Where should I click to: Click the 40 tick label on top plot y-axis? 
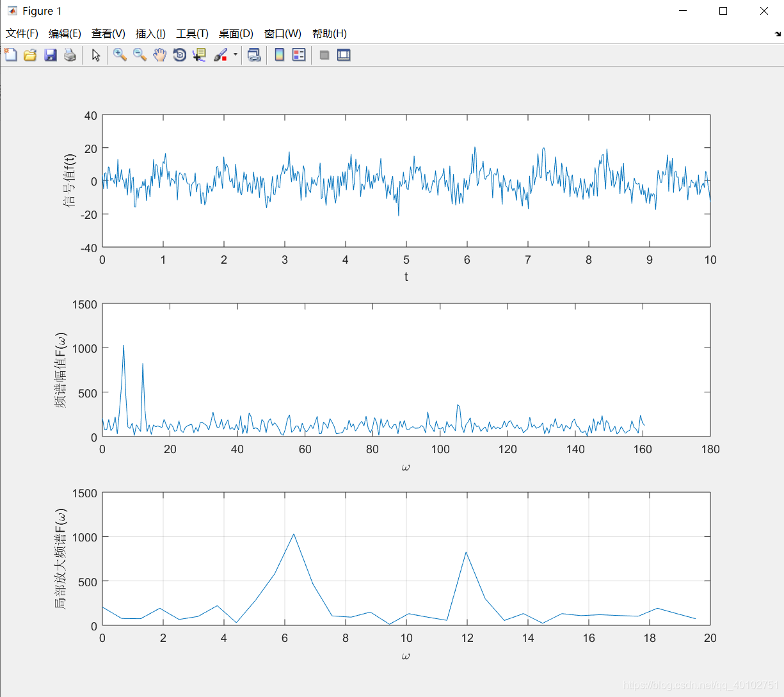[91, 115]
